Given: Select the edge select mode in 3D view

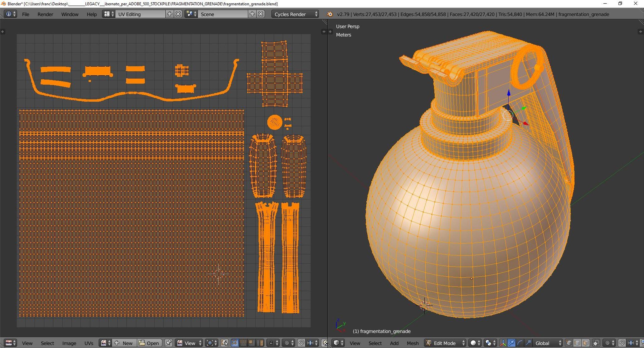Looking at the screenshot, I should (577, 343).
